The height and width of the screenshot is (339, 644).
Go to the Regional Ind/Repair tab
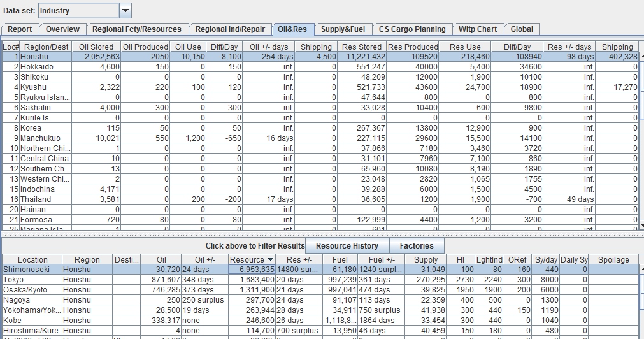coord(230,29)
